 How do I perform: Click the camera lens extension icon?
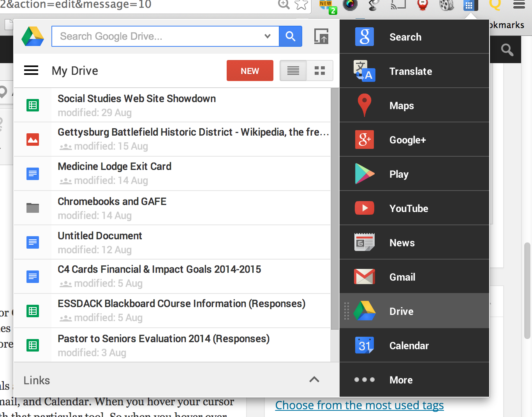coord(350,5)
